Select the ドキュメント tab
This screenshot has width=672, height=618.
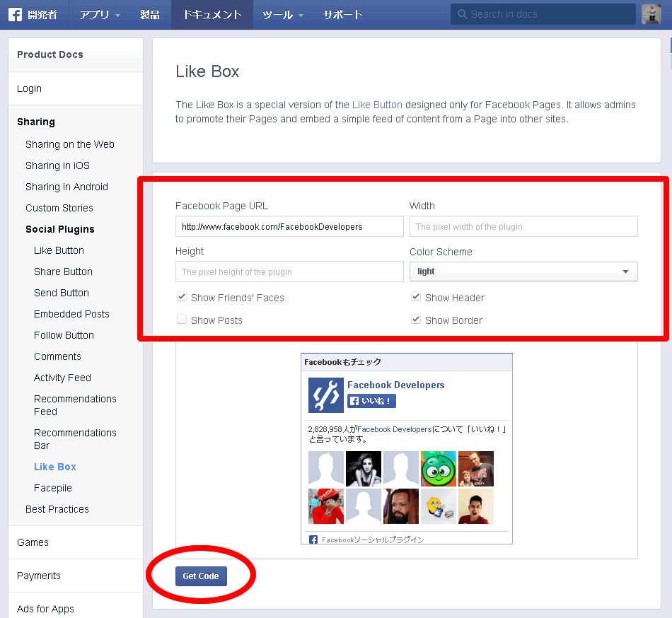tap(212, 15)
